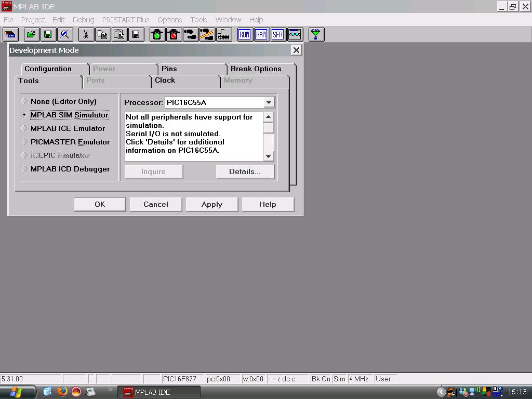The width and height of the screenshot is (532, 399).
Task: Open project with the green folder icon
Action: pos(31,35)
